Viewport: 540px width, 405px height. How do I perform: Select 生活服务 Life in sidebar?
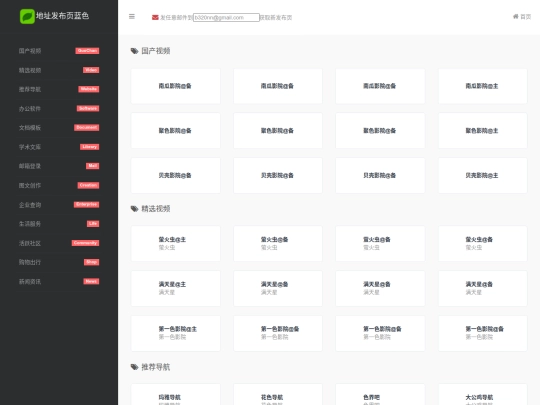(59, 224)
